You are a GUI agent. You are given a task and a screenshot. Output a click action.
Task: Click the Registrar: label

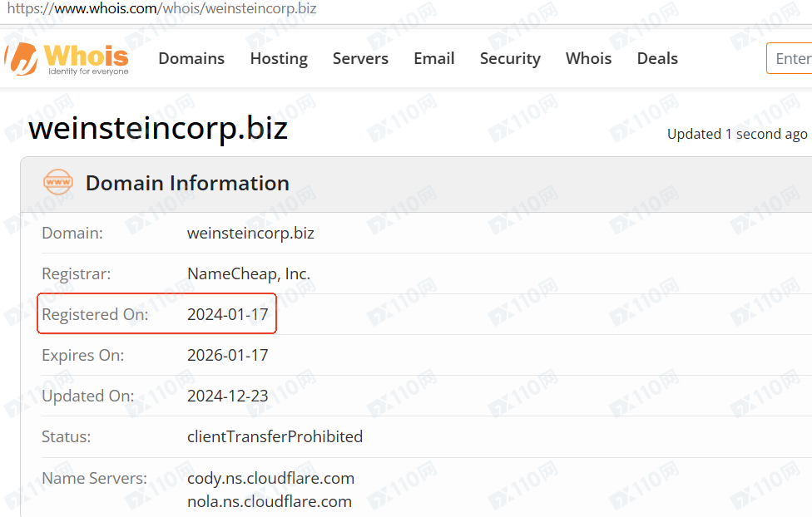pyautogui.click(x=77, y=273)
